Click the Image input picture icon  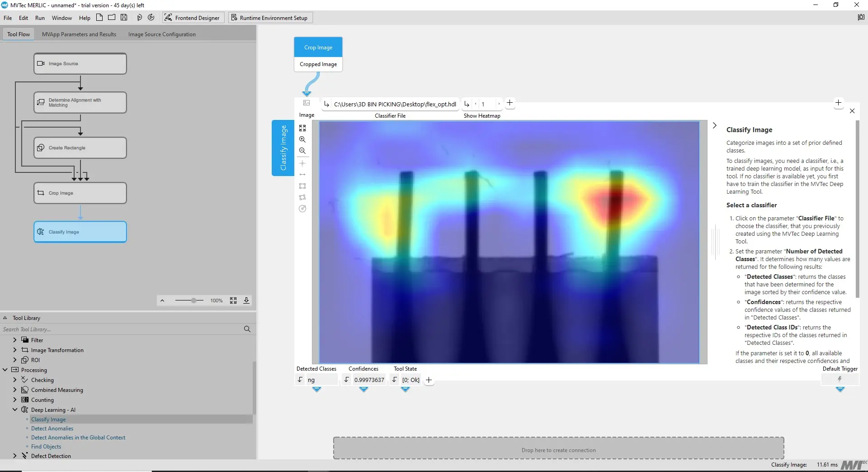click(307, 103)
